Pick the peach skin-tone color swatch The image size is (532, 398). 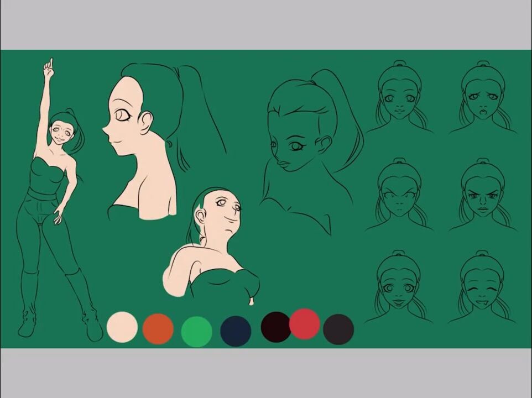click(122, 327)
